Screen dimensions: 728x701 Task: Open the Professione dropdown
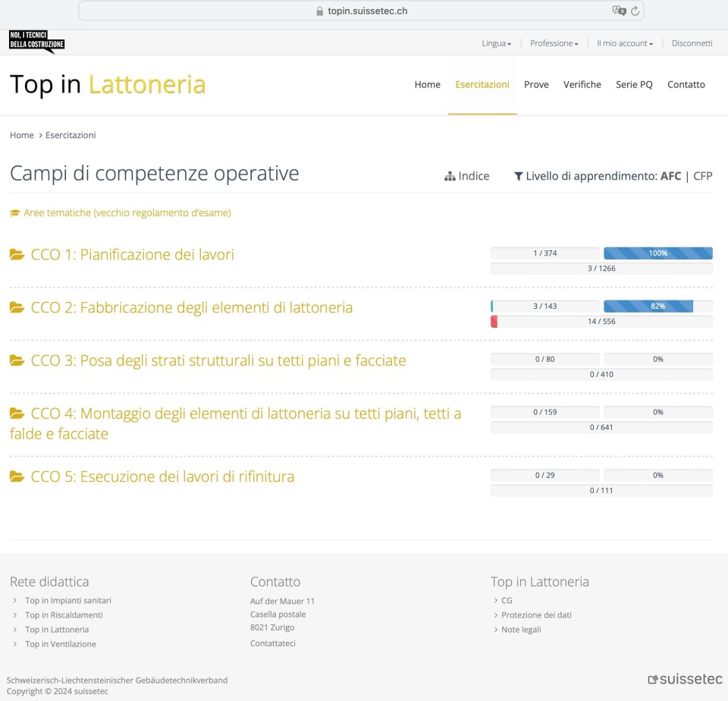(554, 43)
